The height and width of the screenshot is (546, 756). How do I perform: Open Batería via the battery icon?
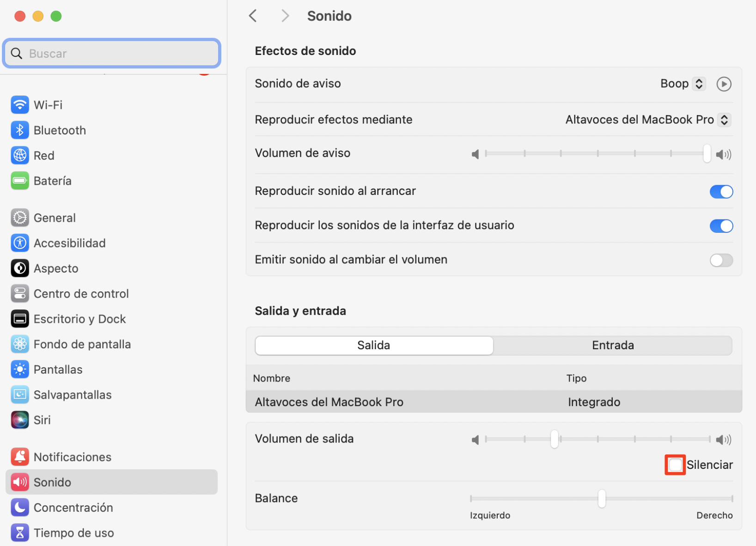coord(20,181)
